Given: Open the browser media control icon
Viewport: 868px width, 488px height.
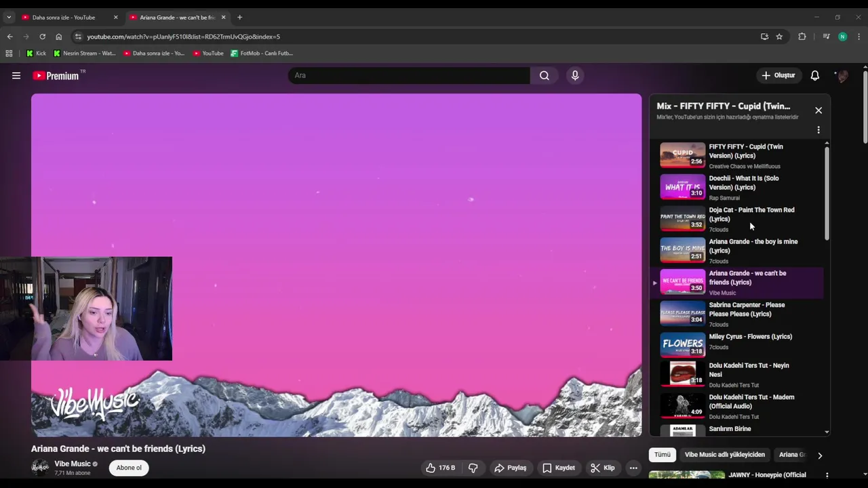Looking at the screenshot, I should [x=826, y=37].
